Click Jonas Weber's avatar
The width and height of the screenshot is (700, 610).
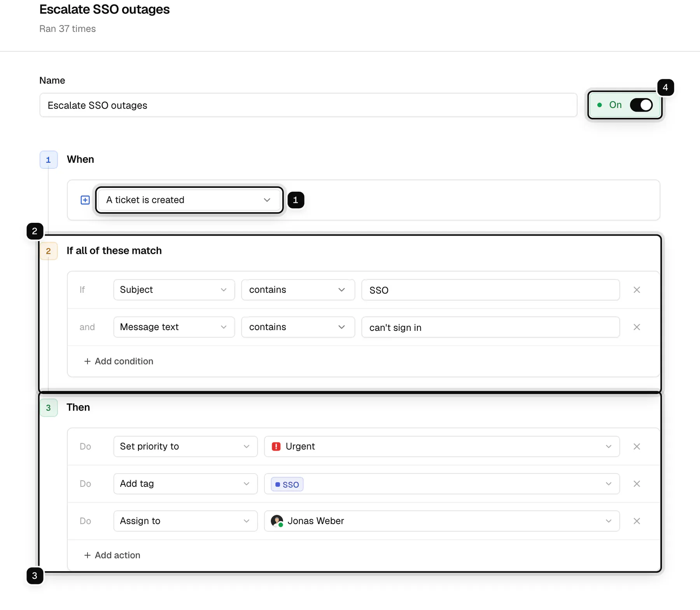277,521
